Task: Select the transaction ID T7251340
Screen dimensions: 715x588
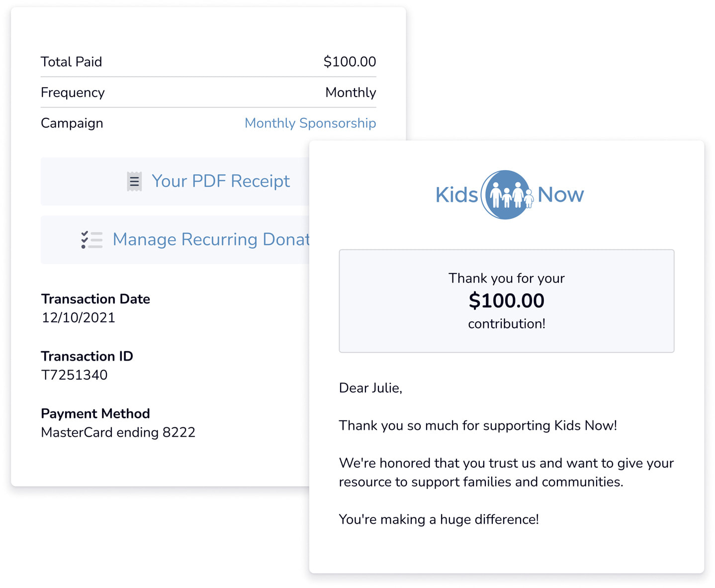Action: click(74, 375)
